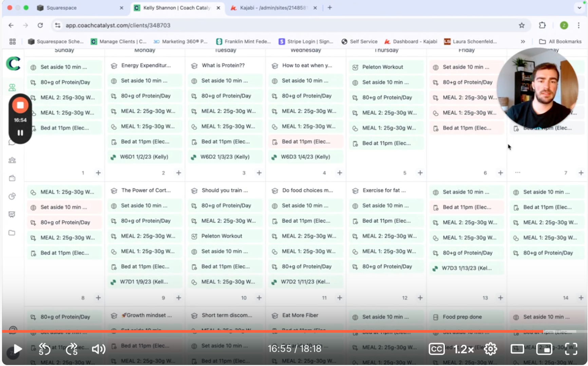588x366 pixels.
Task: Stop the screen recording with the red button
Action: click(x=20, y=105)
